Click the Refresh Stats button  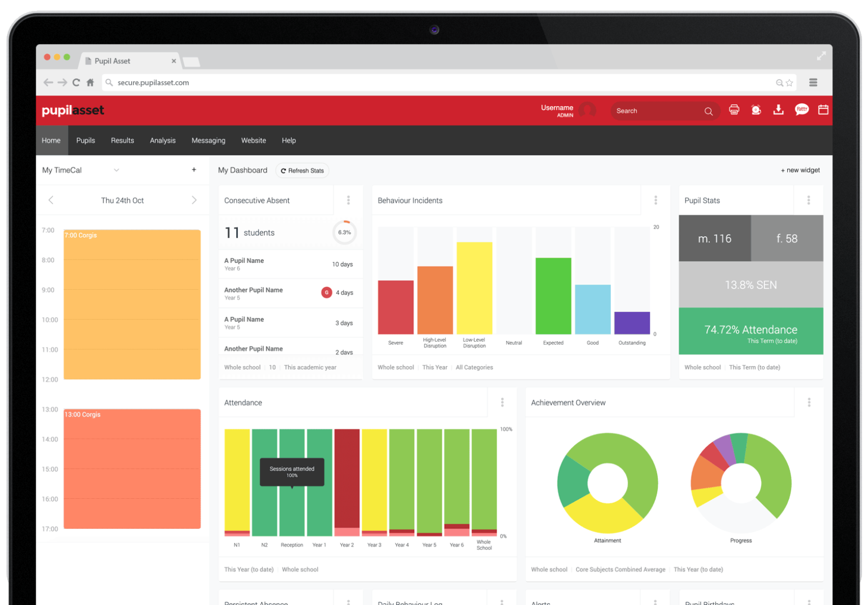[302, 171]
